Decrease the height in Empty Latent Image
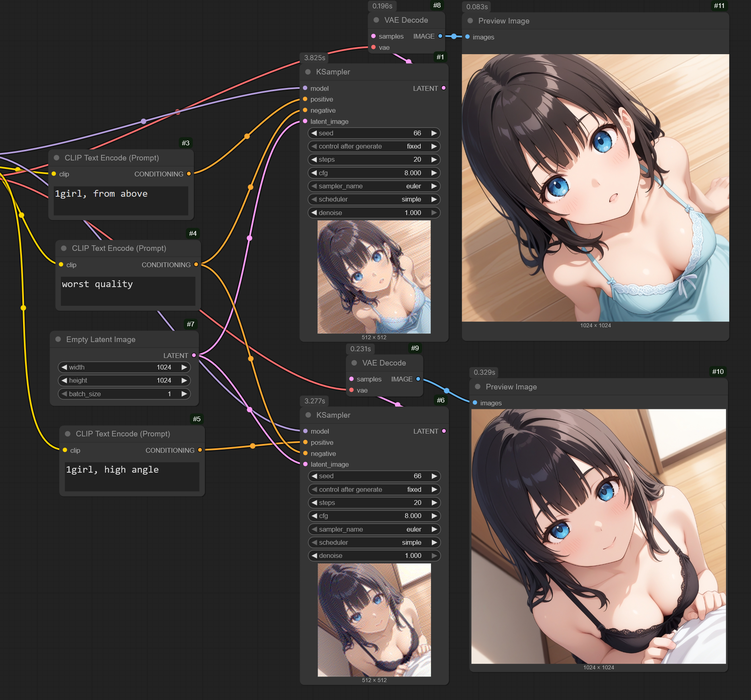 pos(64,380)
